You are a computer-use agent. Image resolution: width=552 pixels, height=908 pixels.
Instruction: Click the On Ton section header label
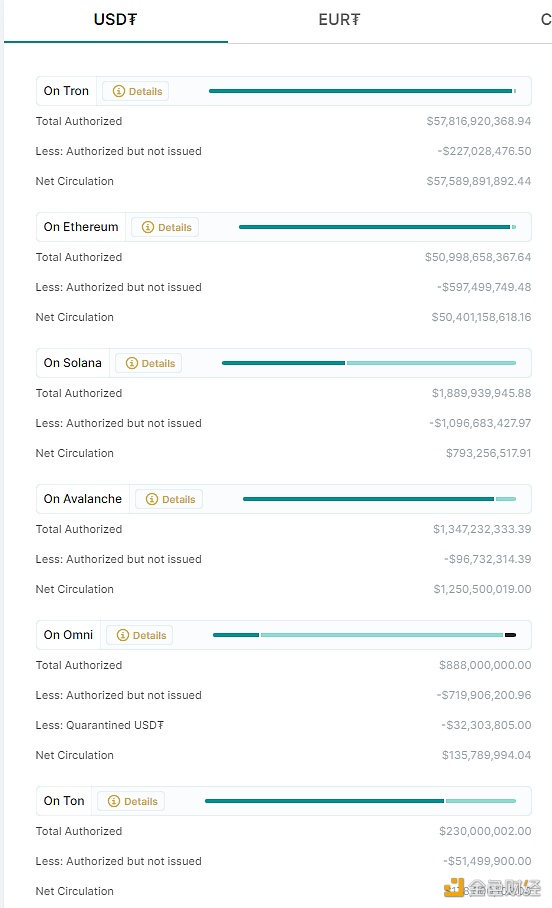click(x=64, y=801)
